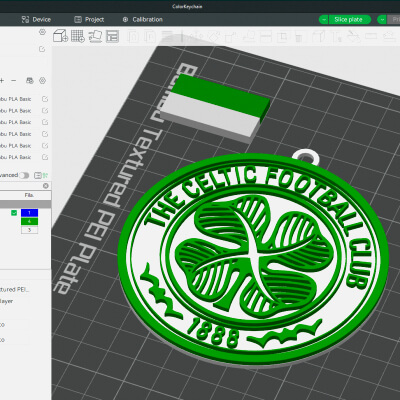Image resolution: width=400 pixels, height=400 pixels.
Task: Open printer settings gear at panel top
Action: [x=42, y=32]
